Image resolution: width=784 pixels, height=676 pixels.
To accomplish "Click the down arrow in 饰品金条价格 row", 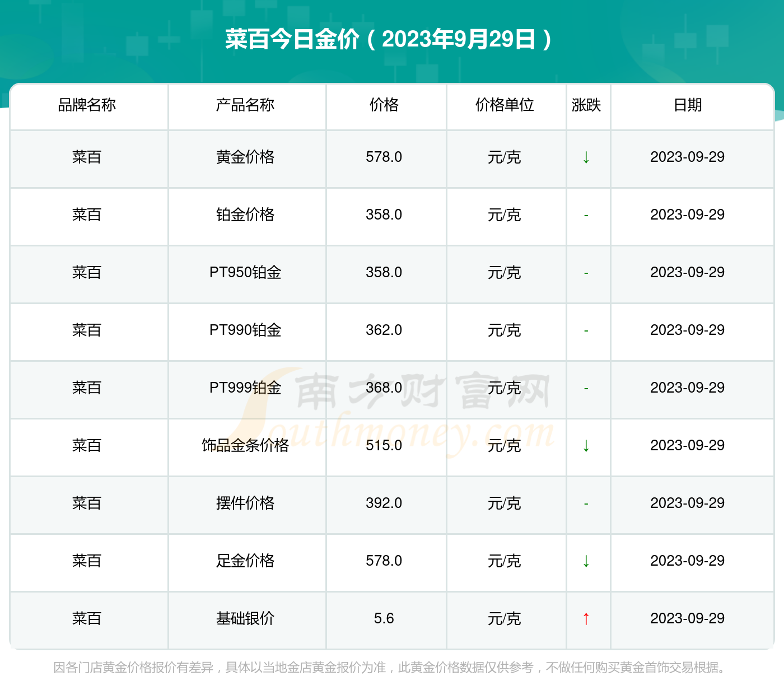I will click(586, 446).
